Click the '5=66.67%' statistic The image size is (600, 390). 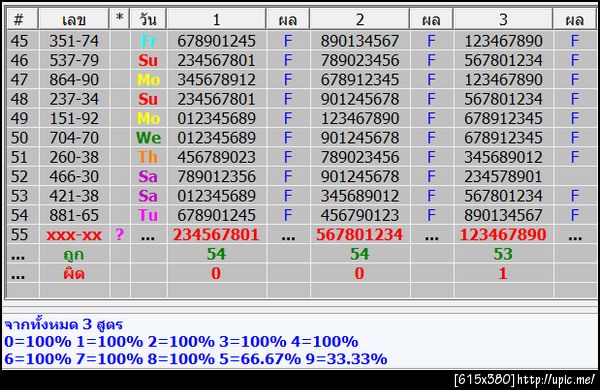(x=260, y=359)
